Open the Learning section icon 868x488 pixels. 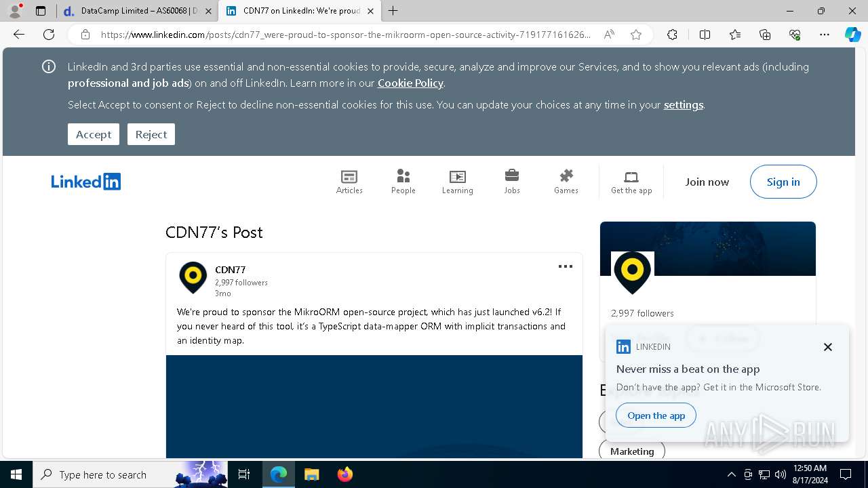point(458,182)
